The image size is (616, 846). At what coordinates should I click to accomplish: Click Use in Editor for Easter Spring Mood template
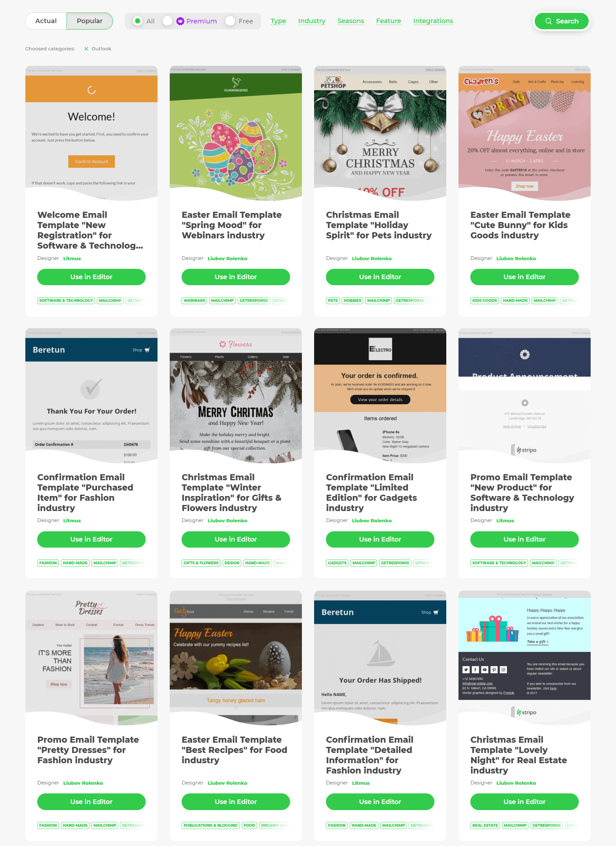click(235, 277)
